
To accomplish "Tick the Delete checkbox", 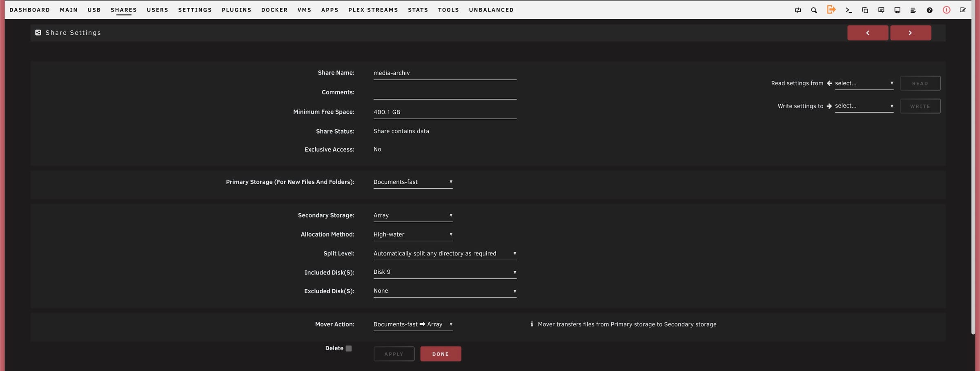I will tap(348, 349).
